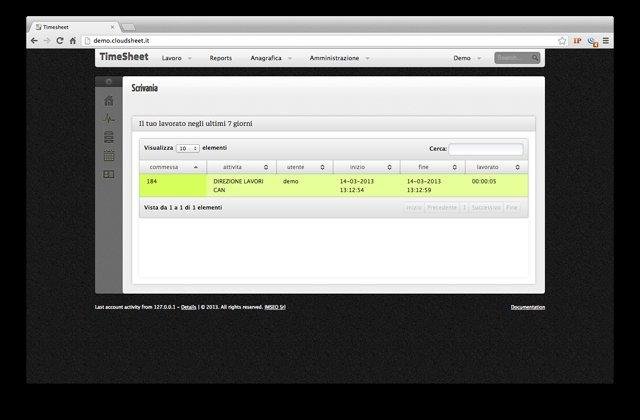Focus the Cerca filter field

[486, 149]
